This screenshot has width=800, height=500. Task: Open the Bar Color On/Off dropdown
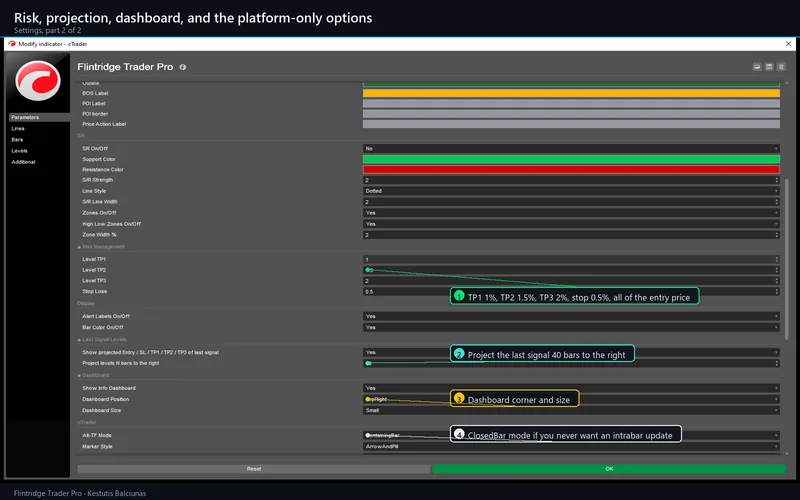[571, 328]
